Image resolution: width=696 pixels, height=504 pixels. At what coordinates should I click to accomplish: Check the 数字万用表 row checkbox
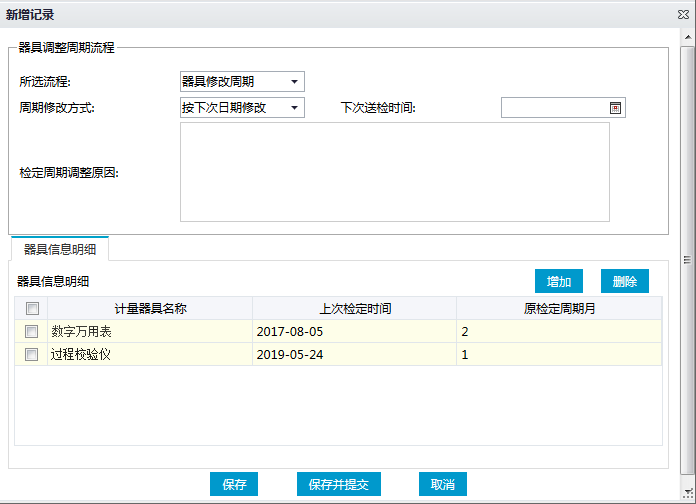pyautogui.click(x=32, y=331)
